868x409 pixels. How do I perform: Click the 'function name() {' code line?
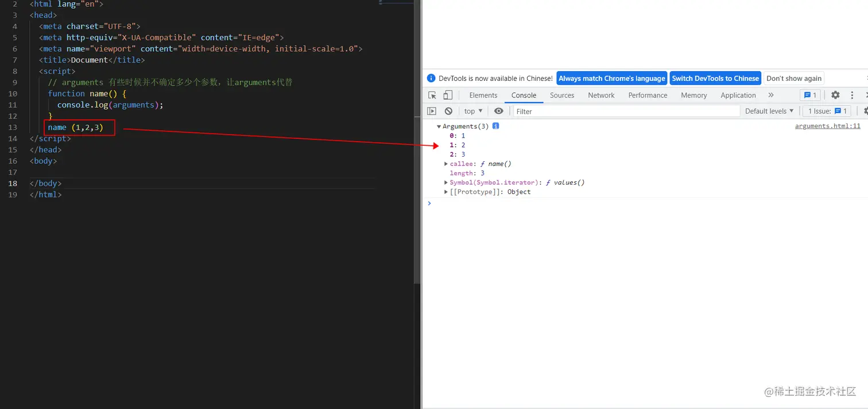[87, 94]
